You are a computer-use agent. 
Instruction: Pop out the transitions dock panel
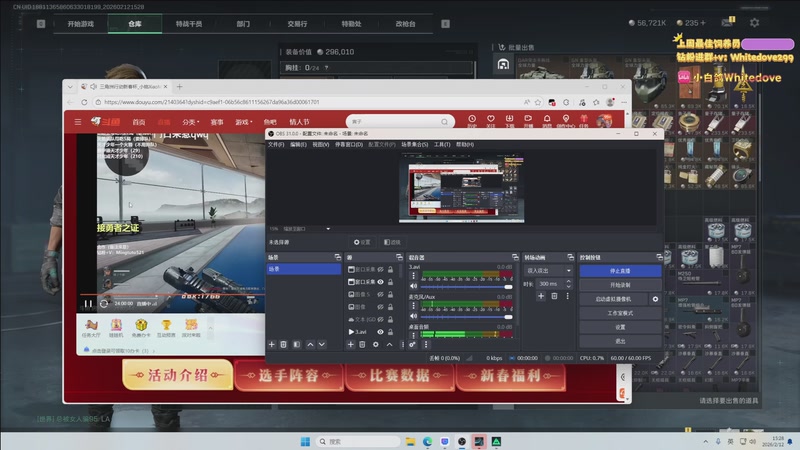tap(570, 257)
